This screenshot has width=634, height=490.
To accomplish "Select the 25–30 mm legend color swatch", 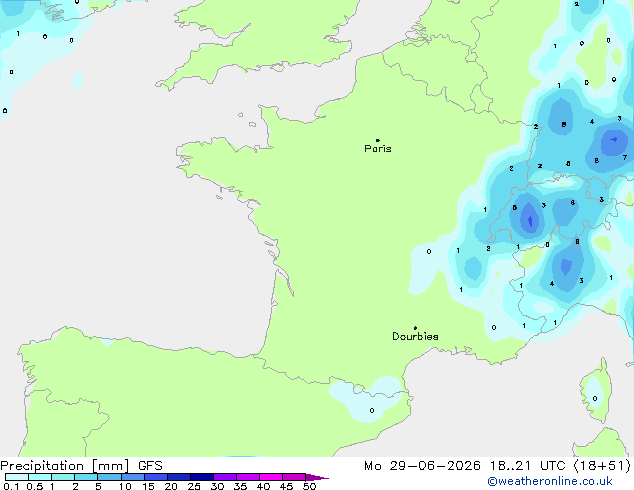I will (x=202, y=477).
